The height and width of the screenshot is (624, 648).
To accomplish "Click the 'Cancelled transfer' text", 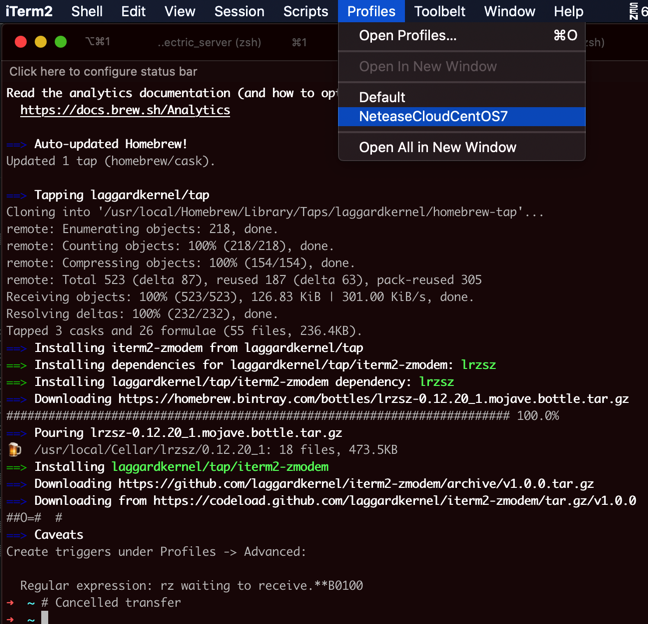I will pyautogui.click(x=118, y=603).
